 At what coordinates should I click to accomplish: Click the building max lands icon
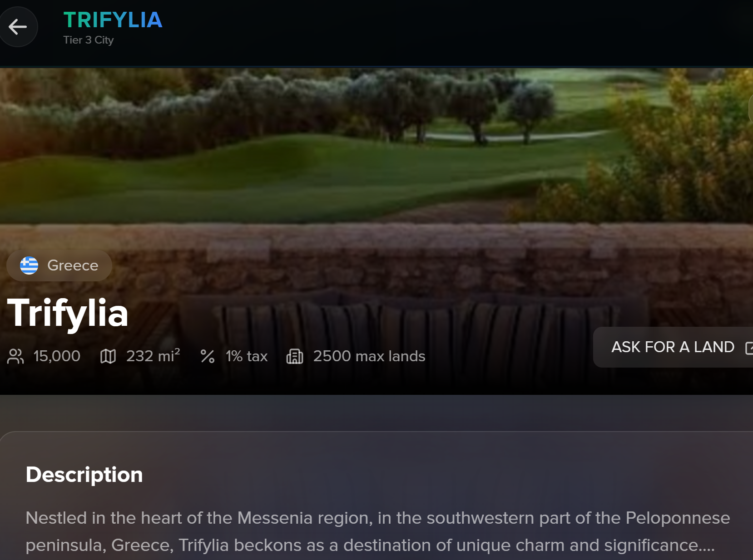tap(295, 356)
